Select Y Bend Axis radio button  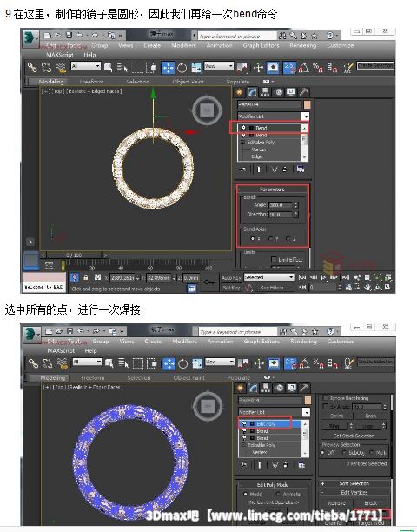(x=270, y=238)
